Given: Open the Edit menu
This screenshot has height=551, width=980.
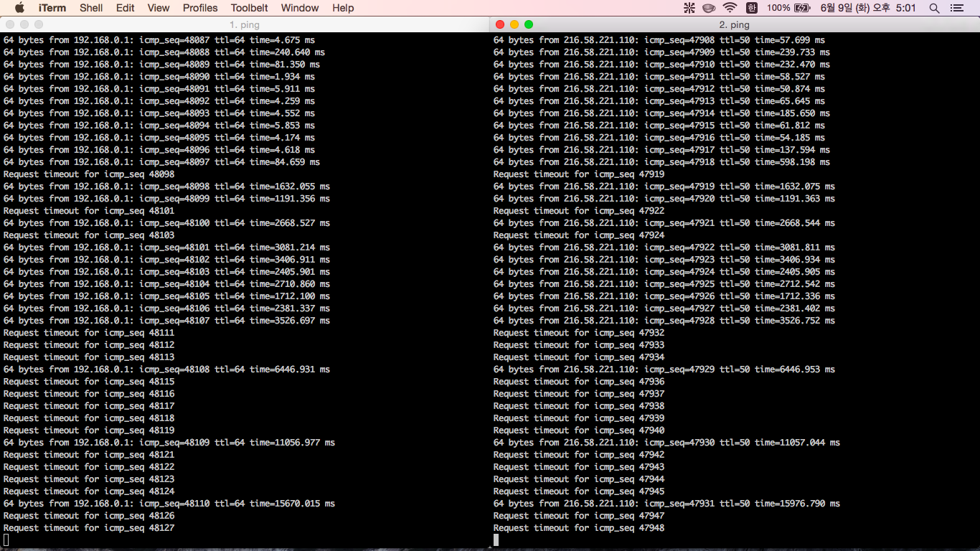Looking at the screenshot, I should click(126, 8).
